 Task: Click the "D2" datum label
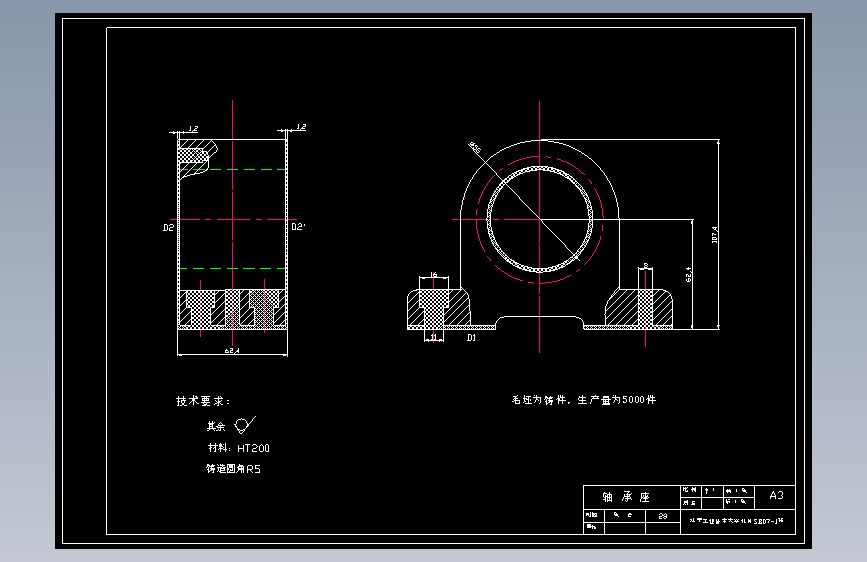point(168,227)
